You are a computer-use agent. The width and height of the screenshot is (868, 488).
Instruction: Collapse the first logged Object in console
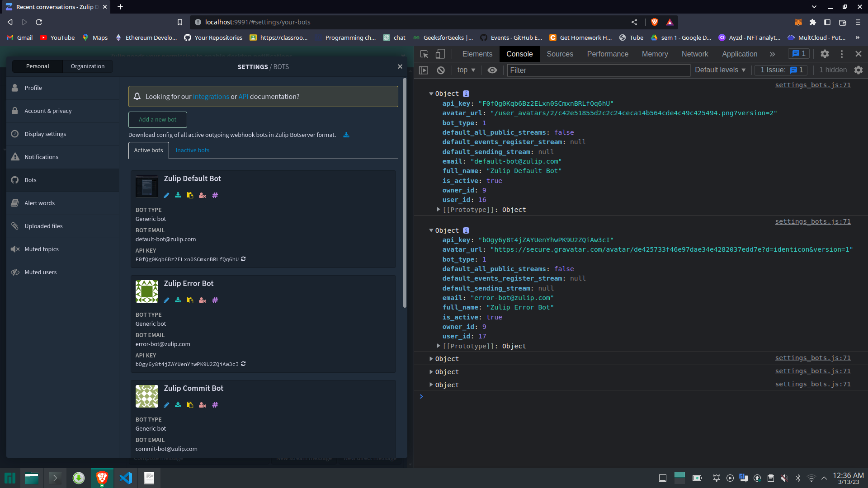point(431,94)
